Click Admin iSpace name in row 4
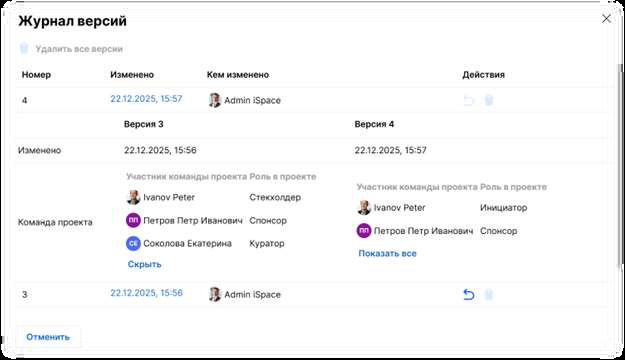The image size is (625, 360). pos(252,100)
